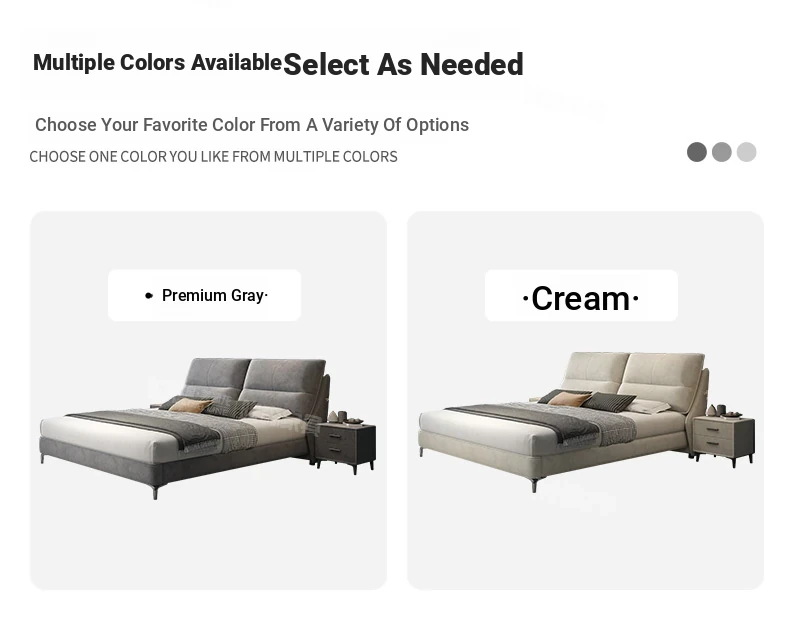The width and height of the screenshot is (790, 617).
Task: Click the bullet dot before Premium Gray
Action: pos(149,296)
